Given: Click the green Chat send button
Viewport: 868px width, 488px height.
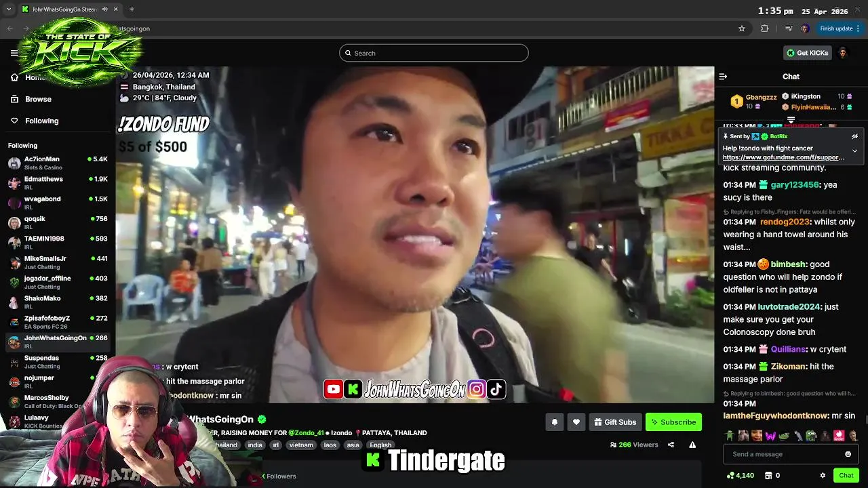Looking at the screenshot, I should click(846, 475).
